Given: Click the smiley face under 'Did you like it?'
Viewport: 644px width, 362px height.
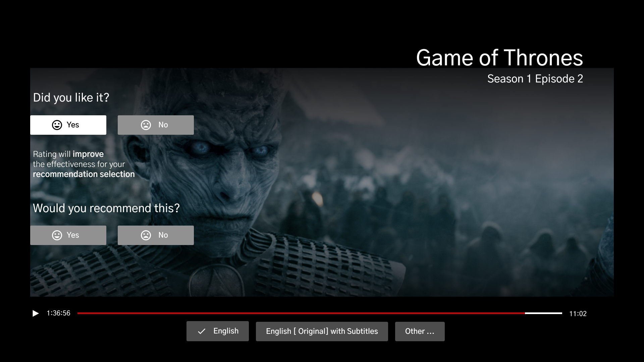Looking at the screenshot, I should click(57, 125).
